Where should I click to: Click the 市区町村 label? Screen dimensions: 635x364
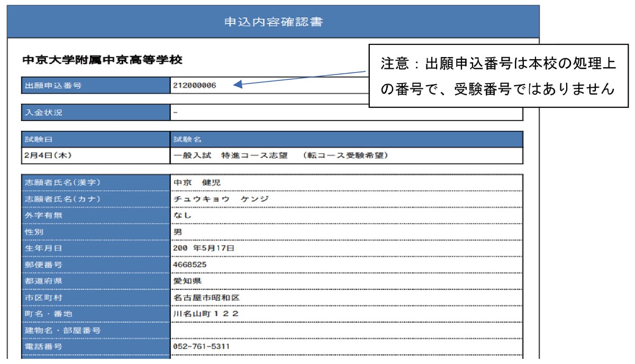[43, 297]
